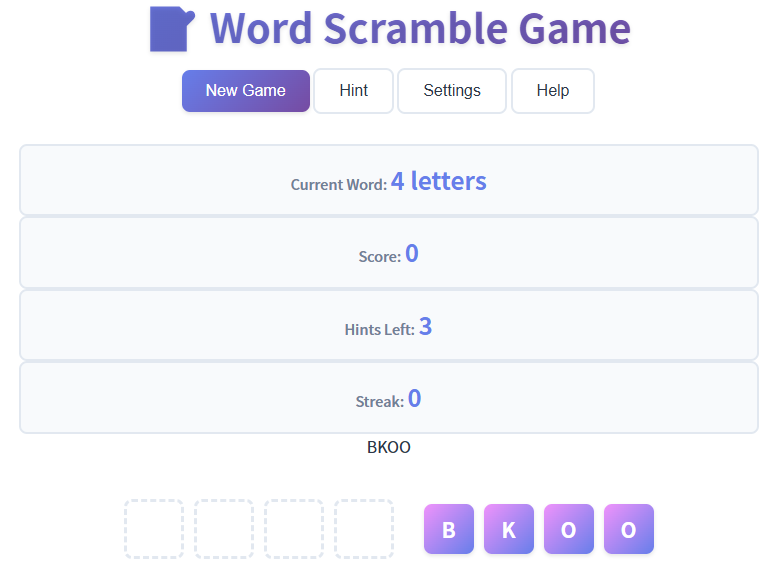783x588 pixels.
Task: Select the Hints Left panel
Action: pyautogui.click(x=389, y=326)
